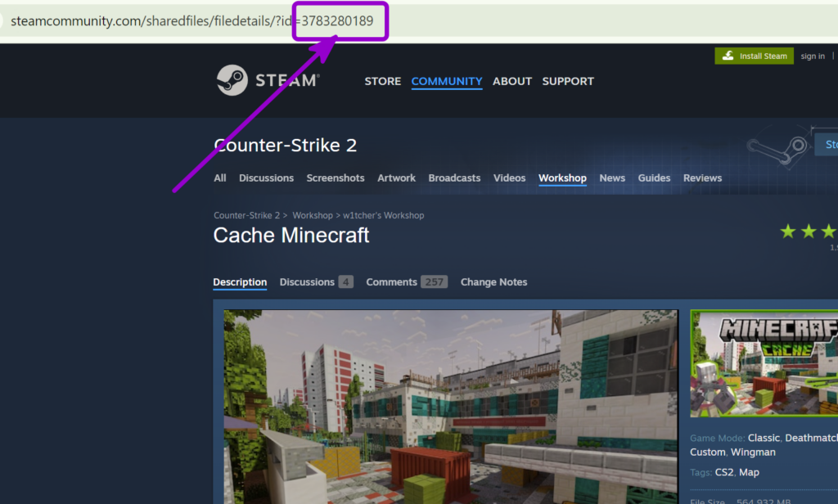This screenshot has width=838, height=504.
Task: Switch to the News tab
Action: pyautogui.click(x=612, y=178)
